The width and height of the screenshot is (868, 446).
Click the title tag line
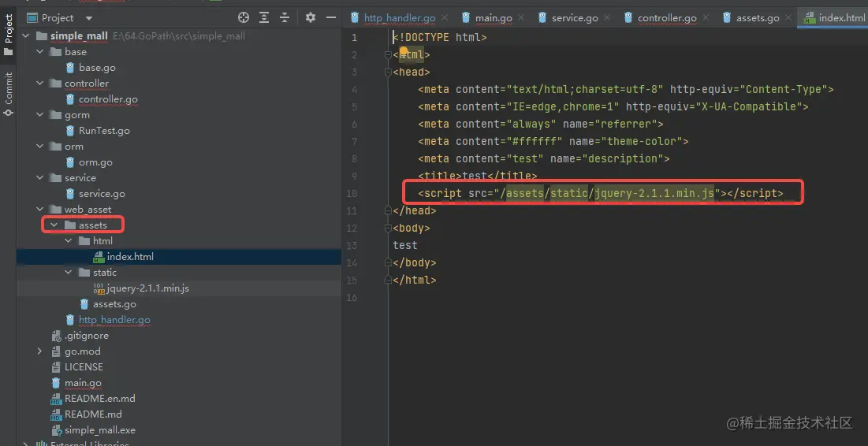coord(478,176)
